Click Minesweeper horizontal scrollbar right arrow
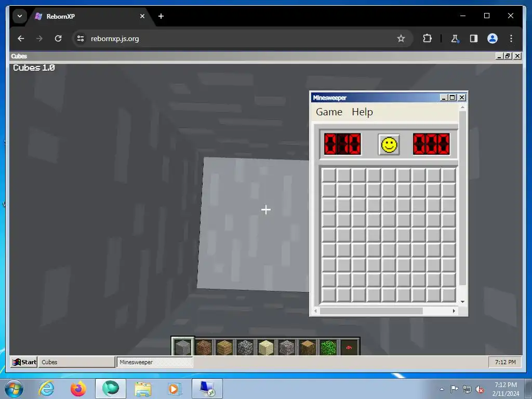Viewport: 532px width, 399px height. click(454, 311)
